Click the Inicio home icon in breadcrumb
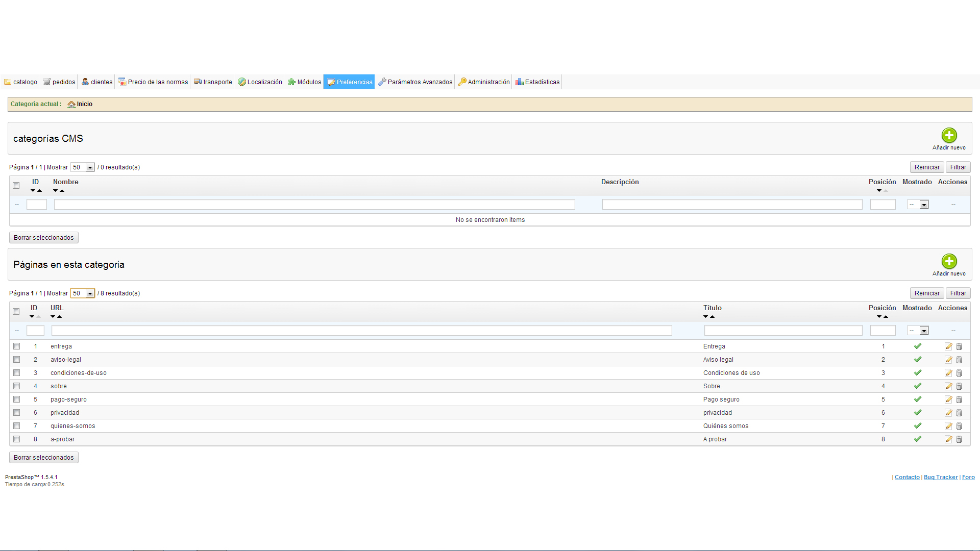 click(71, 105)
